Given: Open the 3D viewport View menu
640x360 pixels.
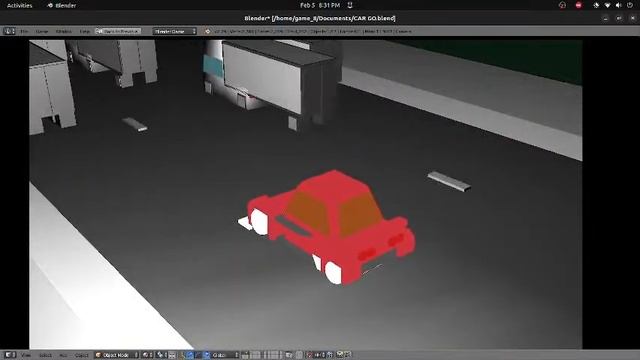Looking at the screenshot, I should tap(25, 355).
